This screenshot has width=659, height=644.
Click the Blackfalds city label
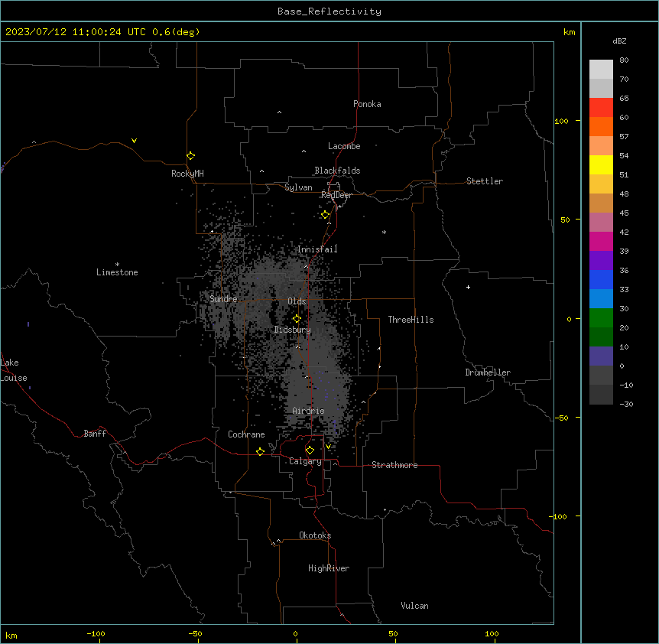(x=337, y=171)
